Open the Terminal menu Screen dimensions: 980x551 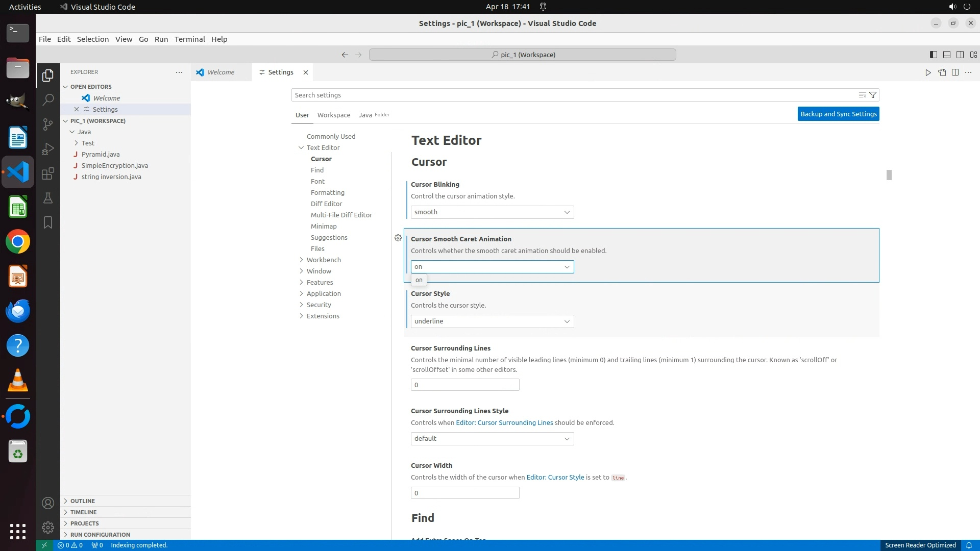point(189,39)
